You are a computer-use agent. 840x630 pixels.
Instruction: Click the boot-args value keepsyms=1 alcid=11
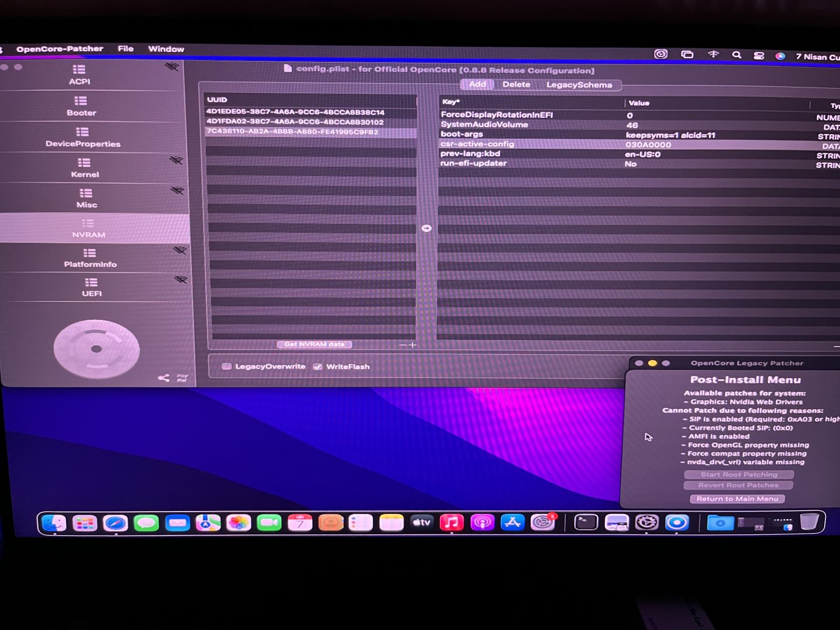(x=670, y=135)
